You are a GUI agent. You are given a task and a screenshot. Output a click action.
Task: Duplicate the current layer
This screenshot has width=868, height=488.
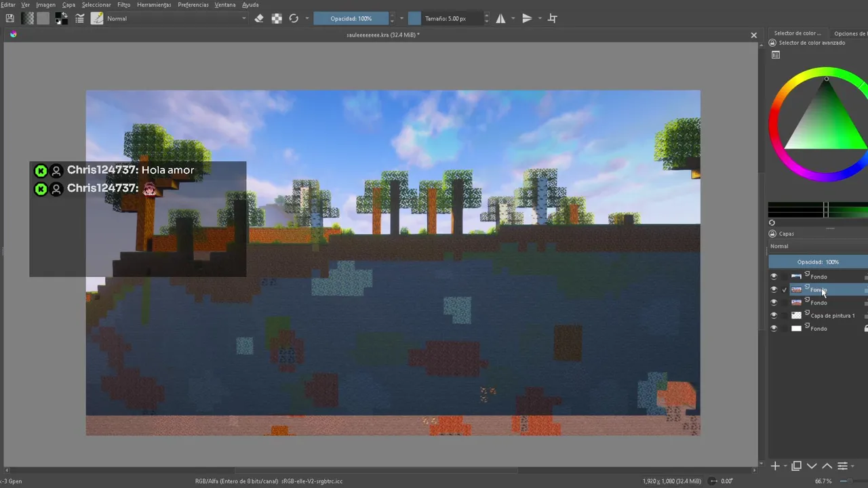(797, 466)
